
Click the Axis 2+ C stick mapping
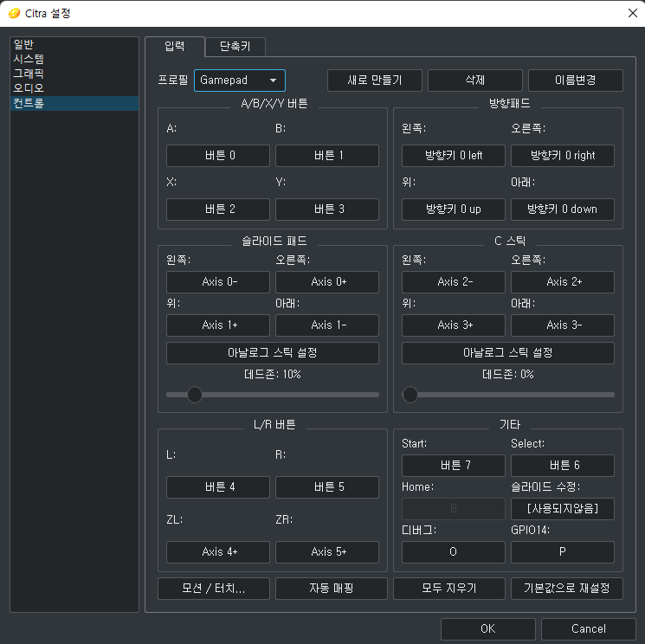click(x=562, y=282)
